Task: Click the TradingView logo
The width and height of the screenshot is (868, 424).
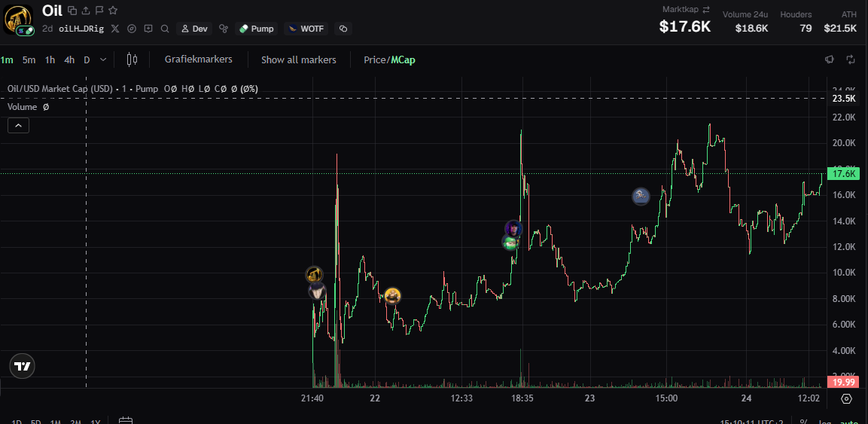Action: point(22,366)
